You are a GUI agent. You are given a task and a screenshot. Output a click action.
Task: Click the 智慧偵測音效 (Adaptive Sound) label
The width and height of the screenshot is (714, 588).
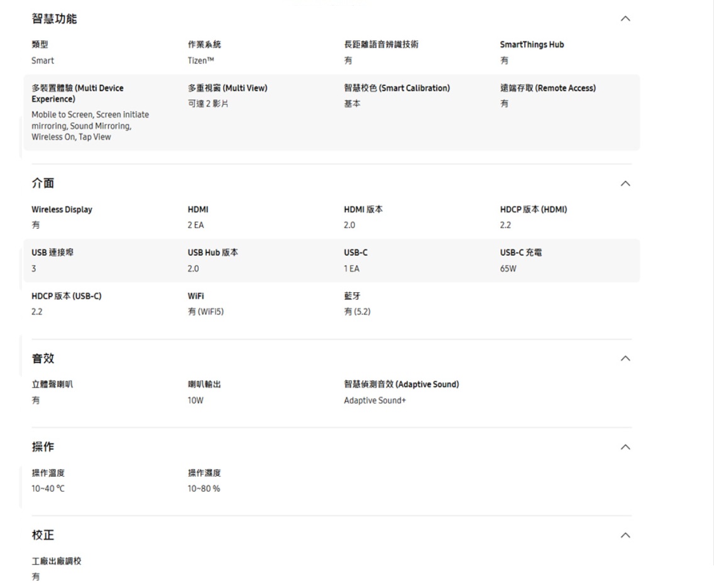(397, 385)
